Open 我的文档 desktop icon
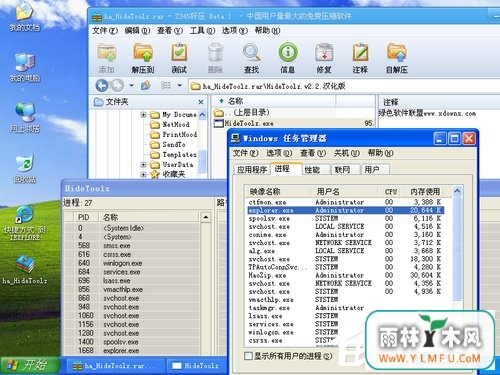 tap(24, 16)
